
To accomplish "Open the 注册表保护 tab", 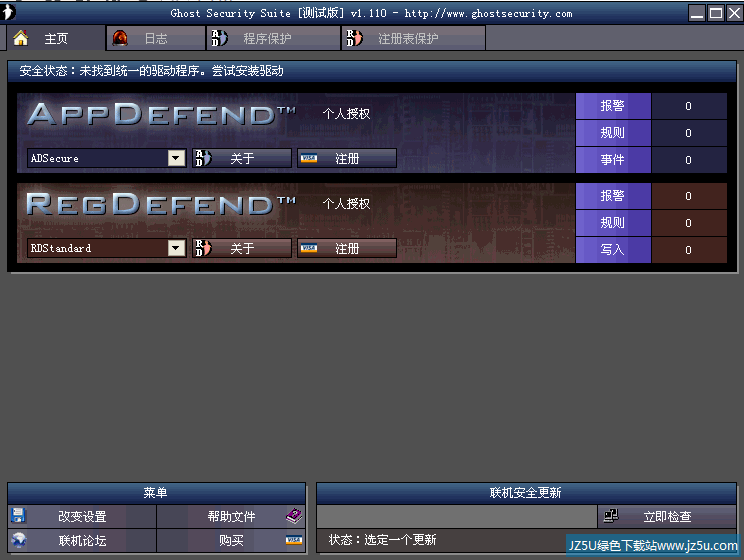I will click(413, 38).
